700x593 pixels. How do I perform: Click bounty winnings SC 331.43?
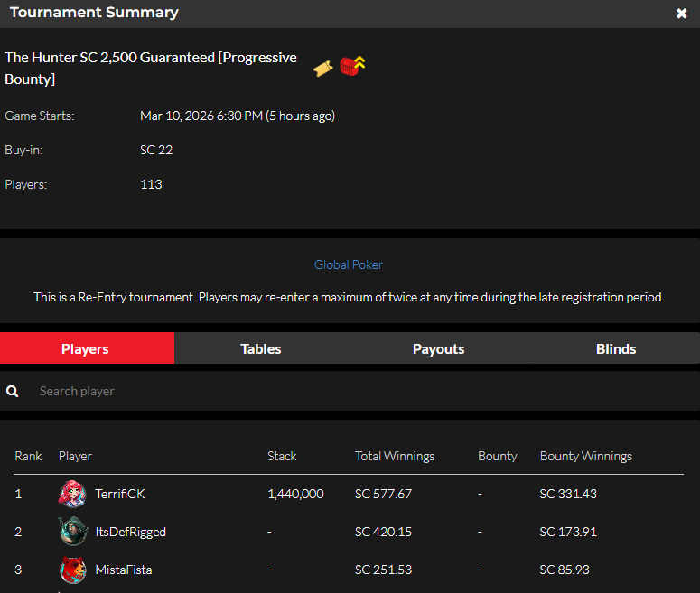[568, 494]
